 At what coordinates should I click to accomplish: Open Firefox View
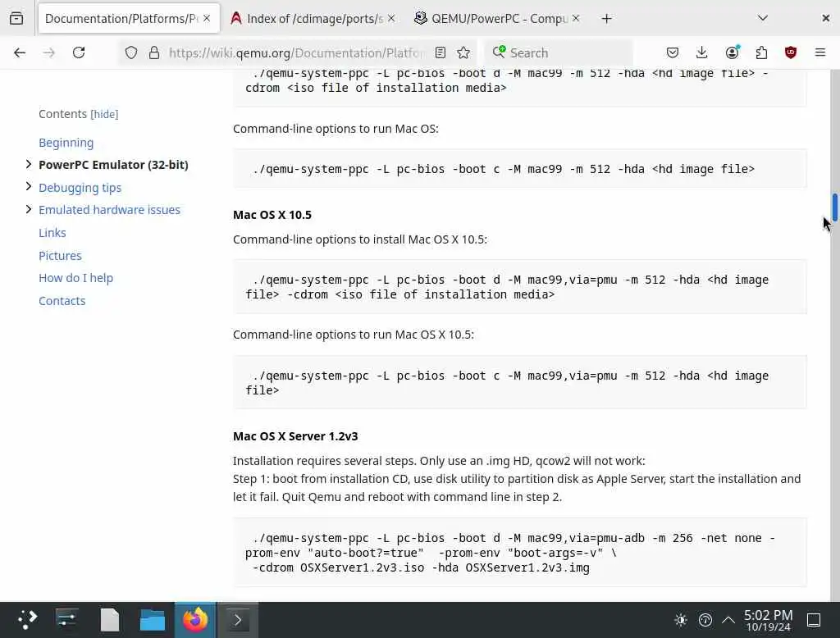click(x=16, y=18)
